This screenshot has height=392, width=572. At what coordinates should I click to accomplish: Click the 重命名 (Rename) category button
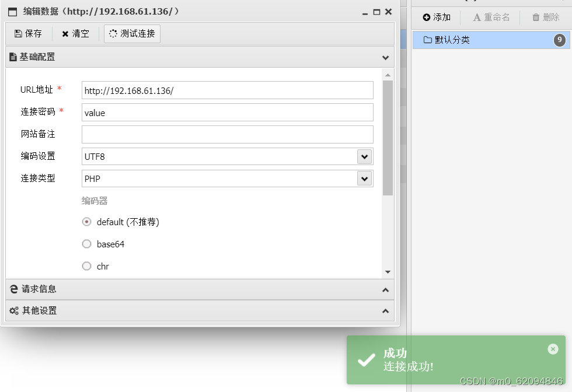coord(491,17)
